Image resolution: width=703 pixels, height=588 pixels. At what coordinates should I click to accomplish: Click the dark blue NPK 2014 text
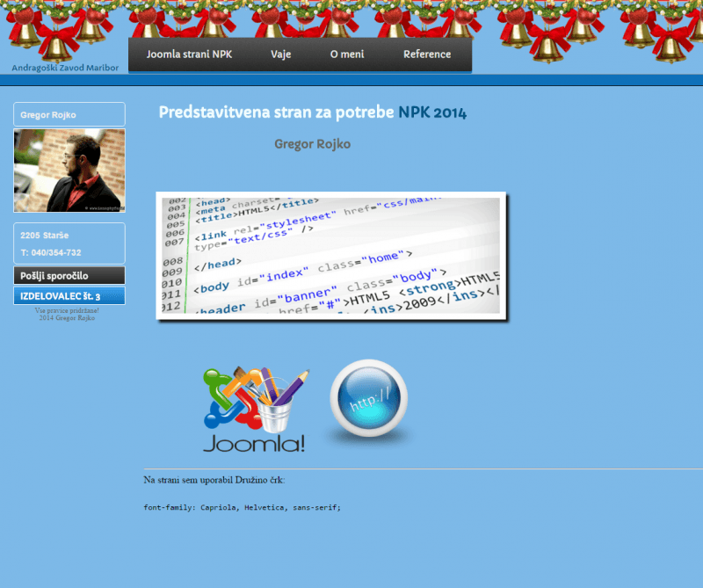click(x=432, y=113)
